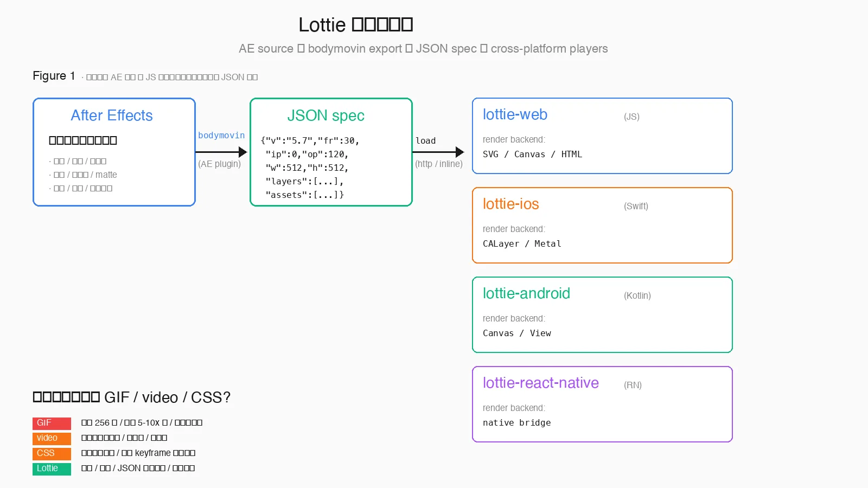Click the After Effects bullet containing "matte"
Screen dimensions: 868x488
(83, 175)
